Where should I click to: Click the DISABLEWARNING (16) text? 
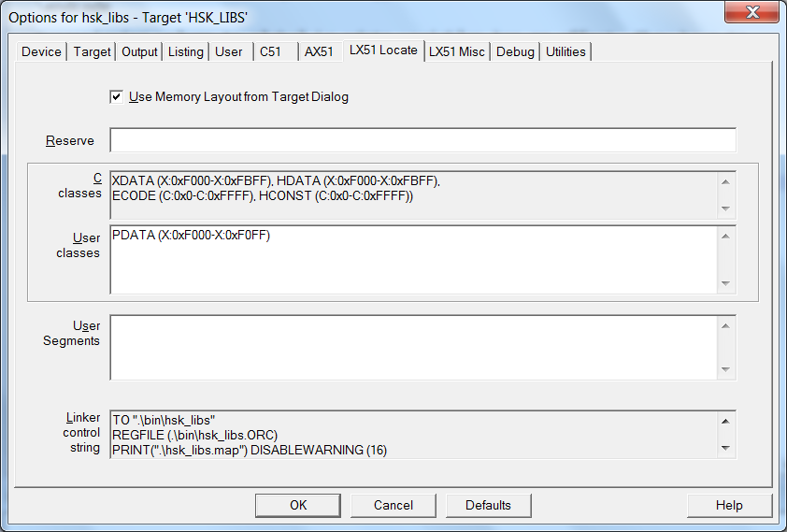(x=319, y=451)
